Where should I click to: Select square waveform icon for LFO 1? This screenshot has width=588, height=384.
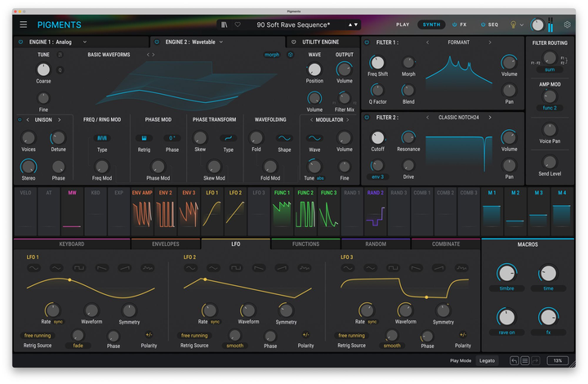tap(79, 268)
